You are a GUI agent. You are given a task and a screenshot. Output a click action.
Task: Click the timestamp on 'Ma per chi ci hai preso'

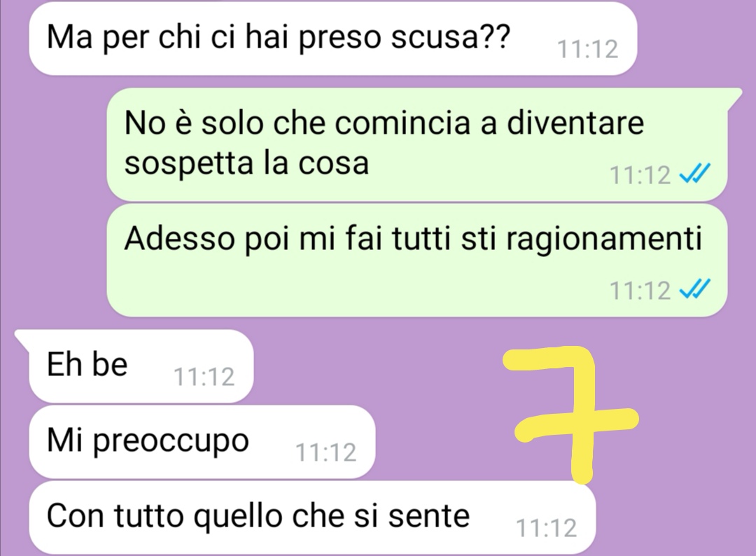pyautogui.click(x=588, y=49)
